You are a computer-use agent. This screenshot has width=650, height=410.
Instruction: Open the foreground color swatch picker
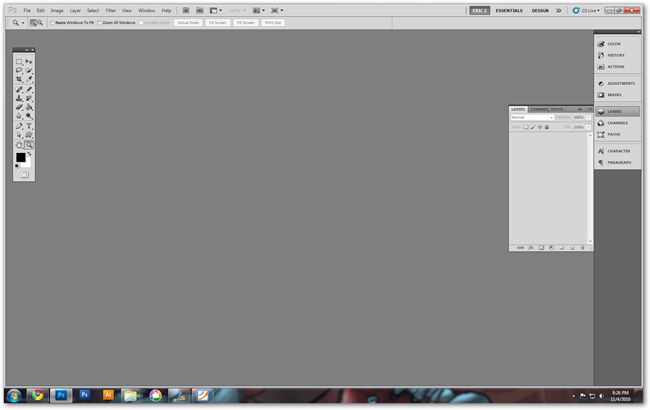coord(20,157)
